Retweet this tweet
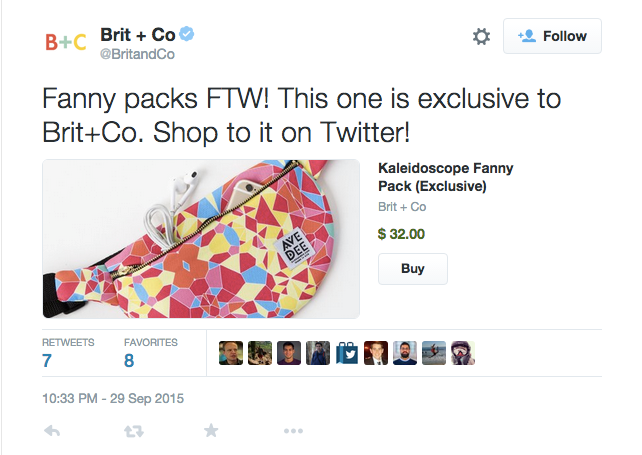 pos(133,431)
